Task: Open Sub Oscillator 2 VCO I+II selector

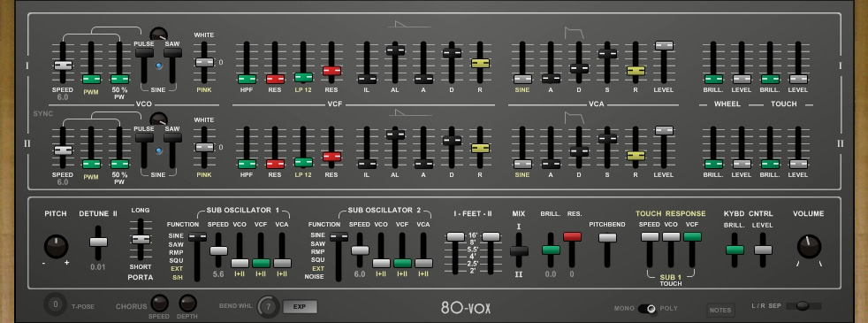Action: tap(381, 273)
